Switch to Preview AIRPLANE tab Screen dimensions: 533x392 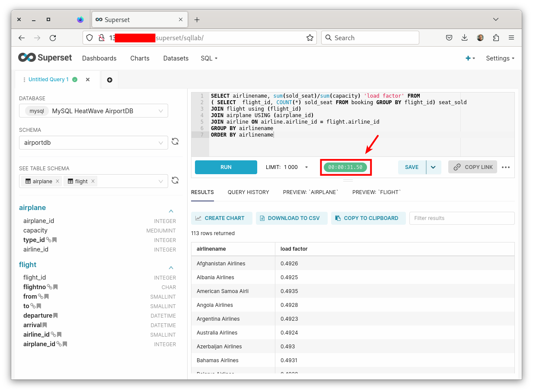[x=311, y=192]
